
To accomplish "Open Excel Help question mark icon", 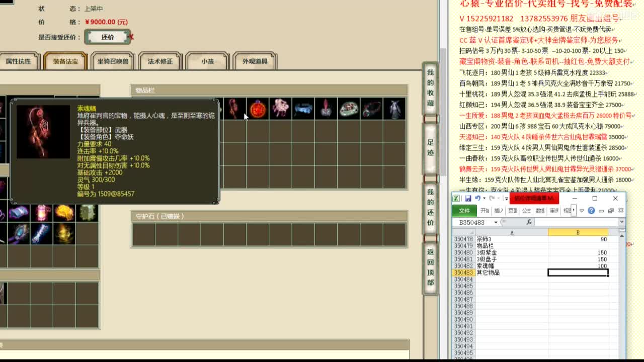I will (591, 211).
